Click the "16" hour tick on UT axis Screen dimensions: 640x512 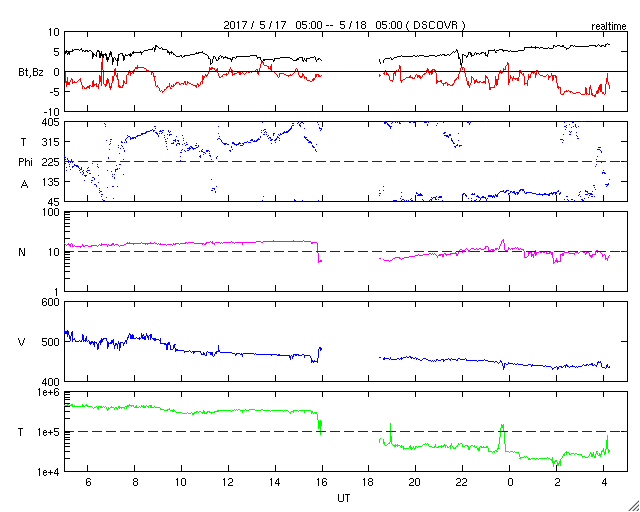[322, 481]
